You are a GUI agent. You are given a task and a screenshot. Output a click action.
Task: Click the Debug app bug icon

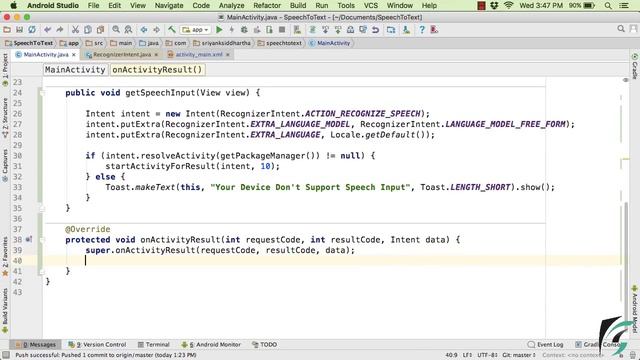pos(244,30)
